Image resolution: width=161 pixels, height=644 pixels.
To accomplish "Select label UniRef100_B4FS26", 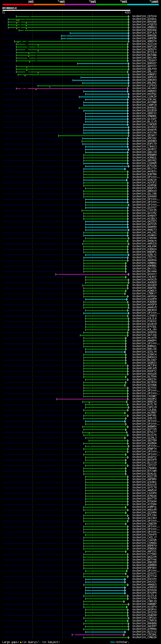I will click(144, 47).
